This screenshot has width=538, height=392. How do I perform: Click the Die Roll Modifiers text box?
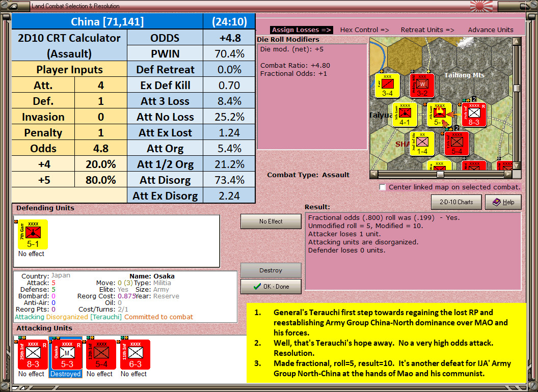[x=312, y=97]
